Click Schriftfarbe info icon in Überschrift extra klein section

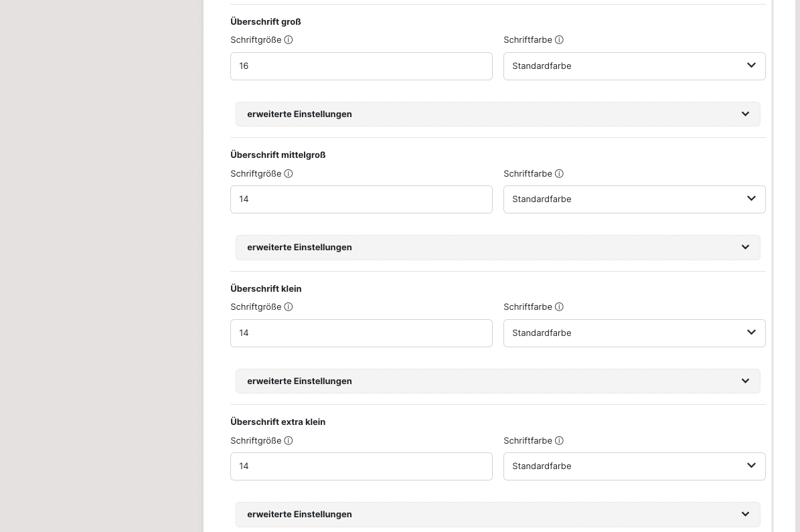(x=559, y=441)
